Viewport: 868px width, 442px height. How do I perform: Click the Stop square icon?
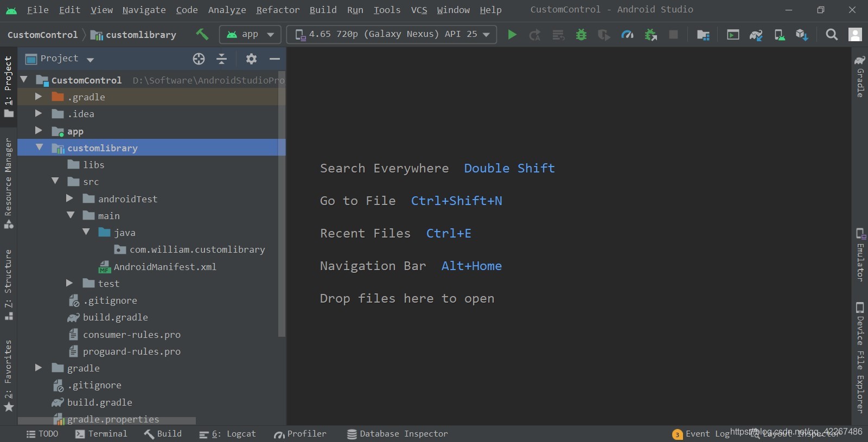(673, 35)
